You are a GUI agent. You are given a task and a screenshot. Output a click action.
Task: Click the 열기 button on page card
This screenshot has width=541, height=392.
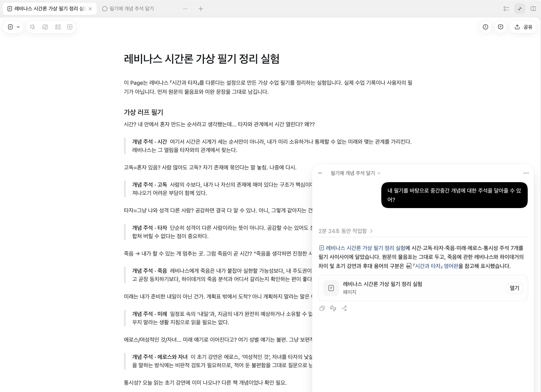[514, 288]
